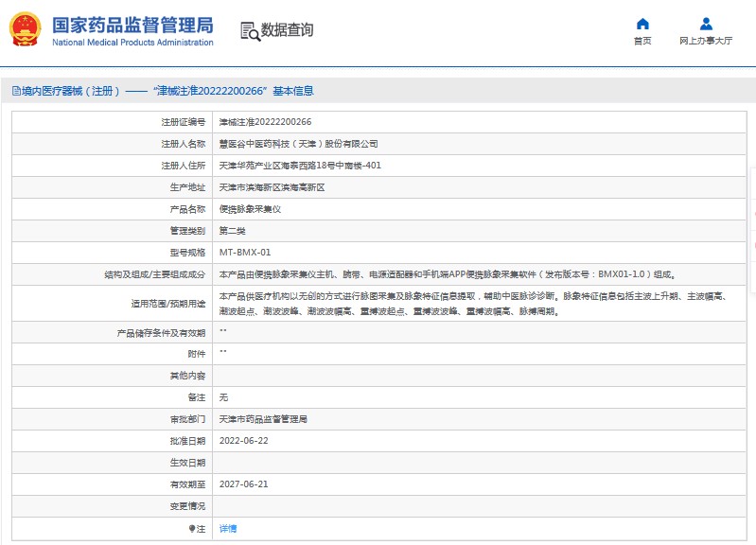
Task: Select management class 第二类 value
Action: click(233, 231)
